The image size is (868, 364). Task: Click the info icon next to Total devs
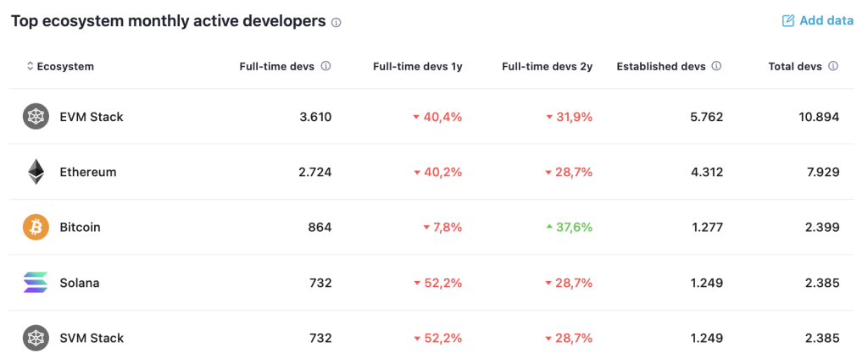coord(832,66)
